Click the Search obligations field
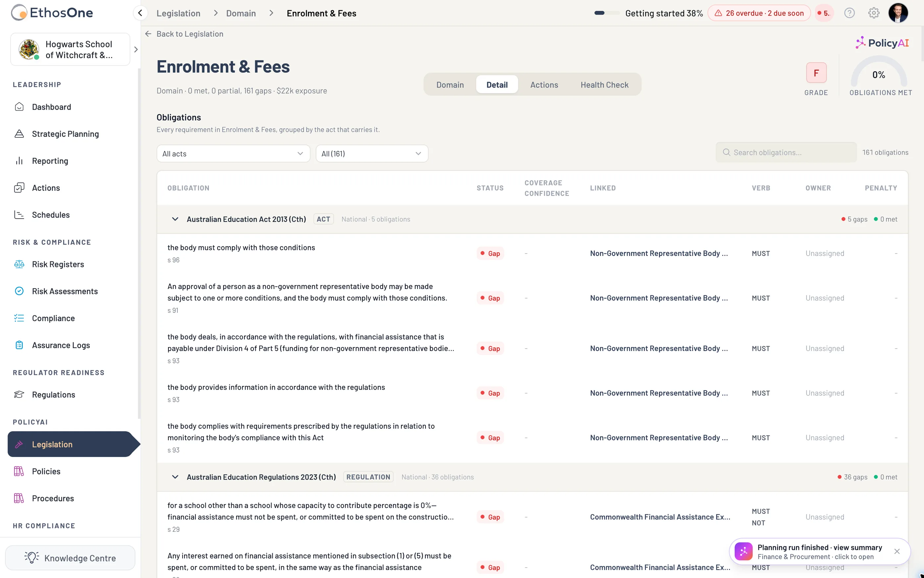 (x=786, y=153)
